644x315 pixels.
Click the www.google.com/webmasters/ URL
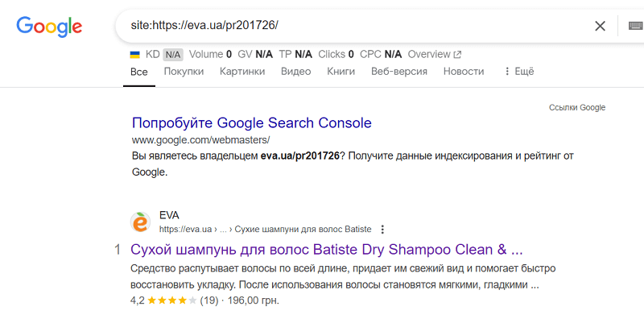200,140
